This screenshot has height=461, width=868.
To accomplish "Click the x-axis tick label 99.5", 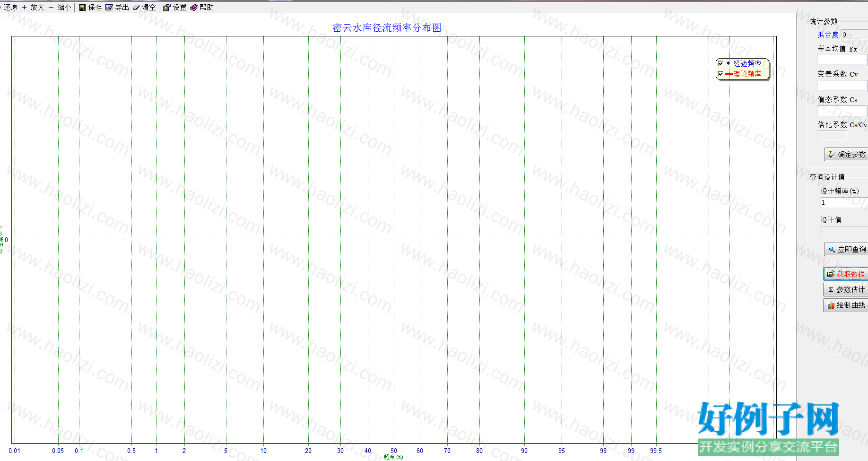I will (656, 451).
